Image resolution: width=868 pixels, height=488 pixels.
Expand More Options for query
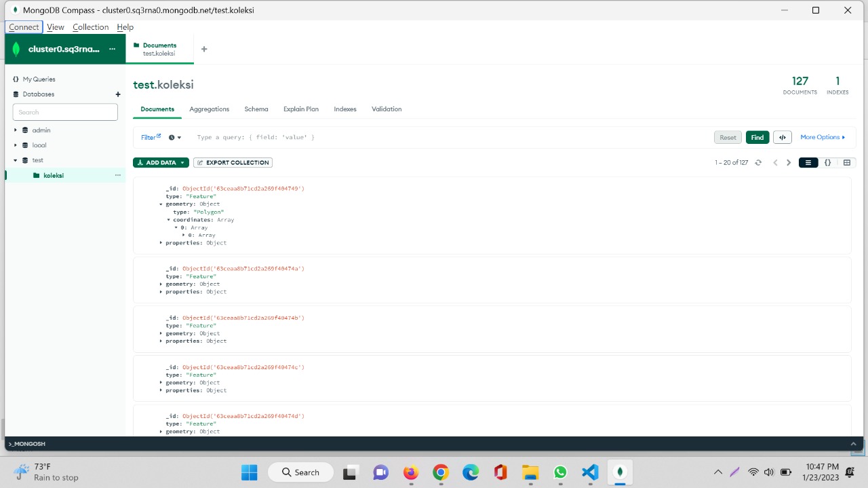tap(823, 137)
